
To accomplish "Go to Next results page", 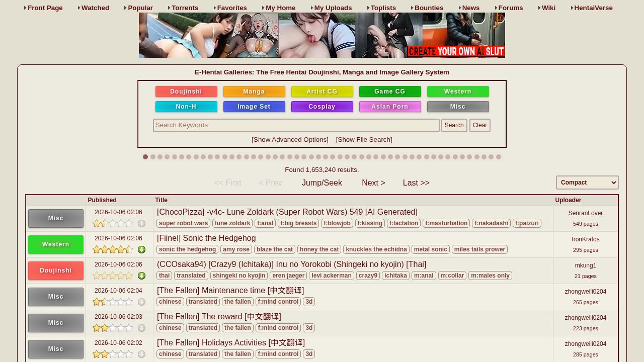I will (x=373, y=183).
